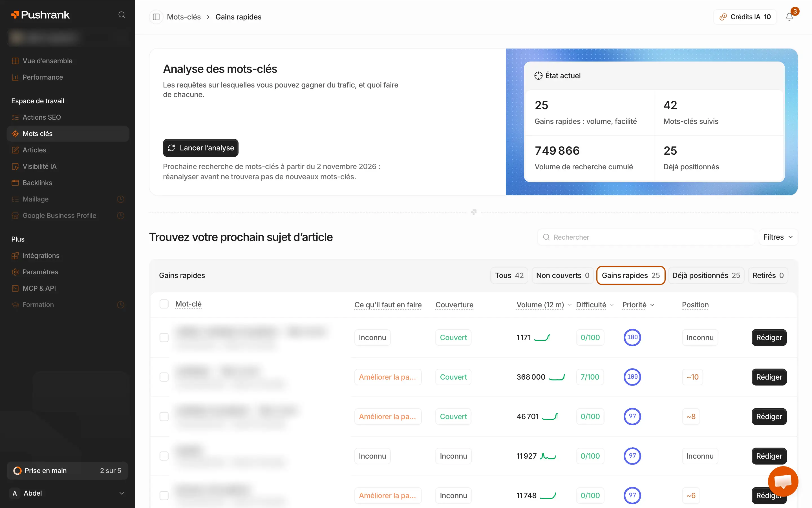Sort by Difficulté column
Screen dimensions: 812x508
tap(595, 305)
